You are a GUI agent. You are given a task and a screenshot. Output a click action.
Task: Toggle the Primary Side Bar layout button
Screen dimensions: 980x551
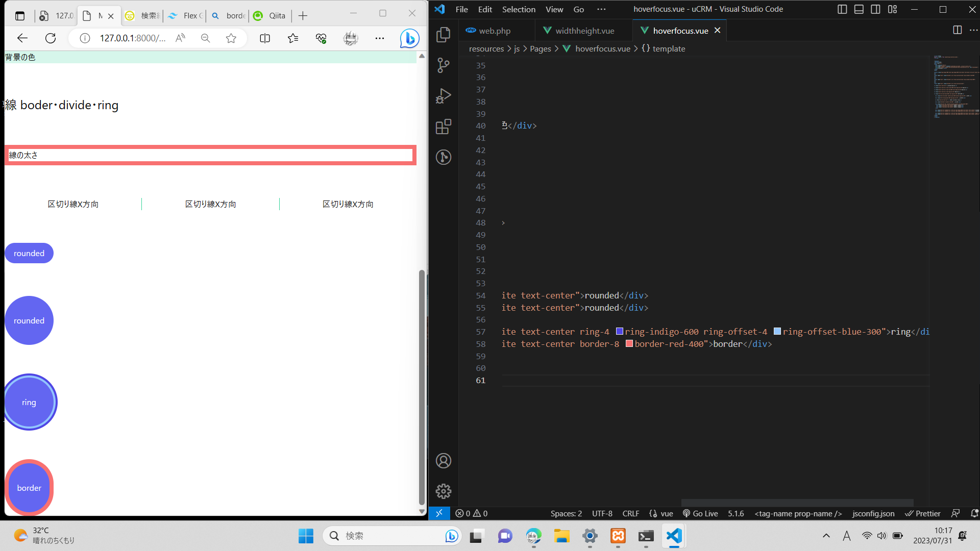point(842,9)
